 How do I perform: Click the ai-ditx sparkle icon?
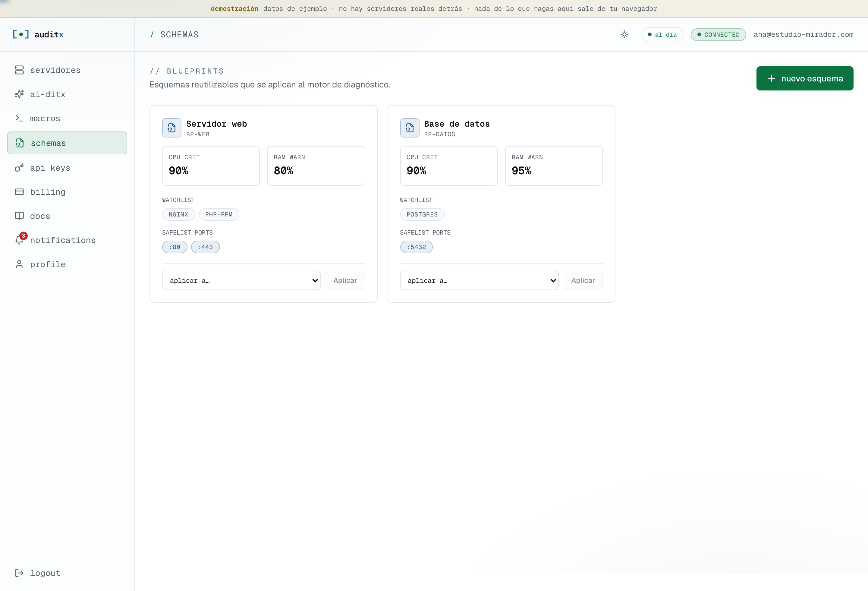tap(19, 94)
